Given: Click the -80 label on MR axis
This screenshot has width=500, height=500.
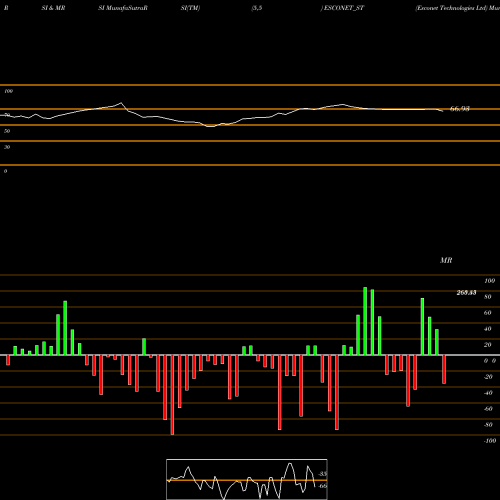Looking at the screenshot, I should point(488,425).
